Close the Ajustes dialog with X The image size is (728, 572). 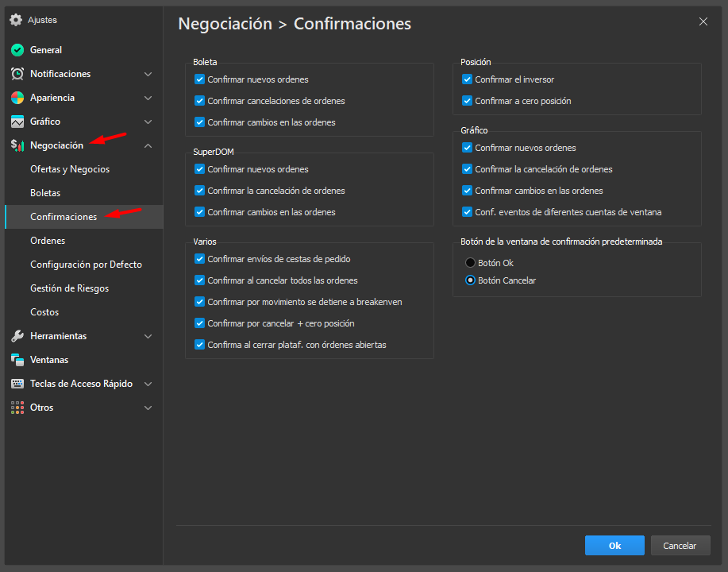pyautogui.click(x=703, y=22)
